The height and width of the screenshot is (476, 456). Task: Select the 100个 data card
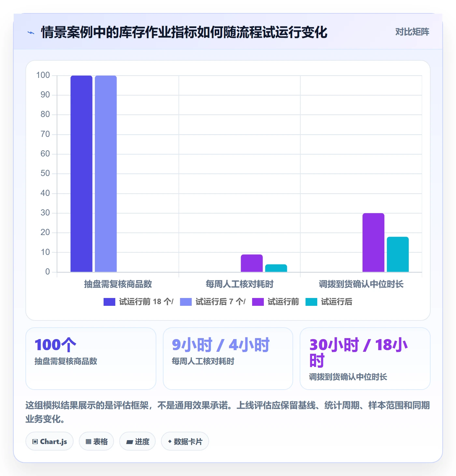91,359
